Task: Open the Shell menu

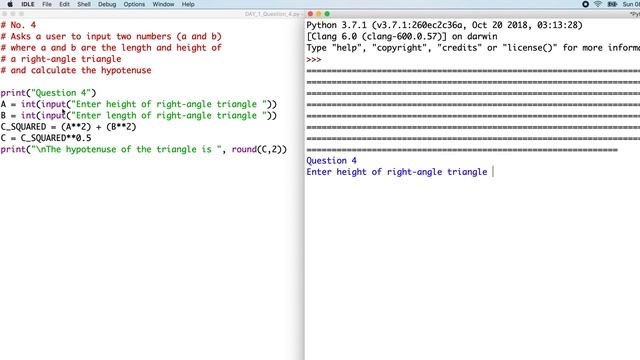Action: click(x=84, y=4)
